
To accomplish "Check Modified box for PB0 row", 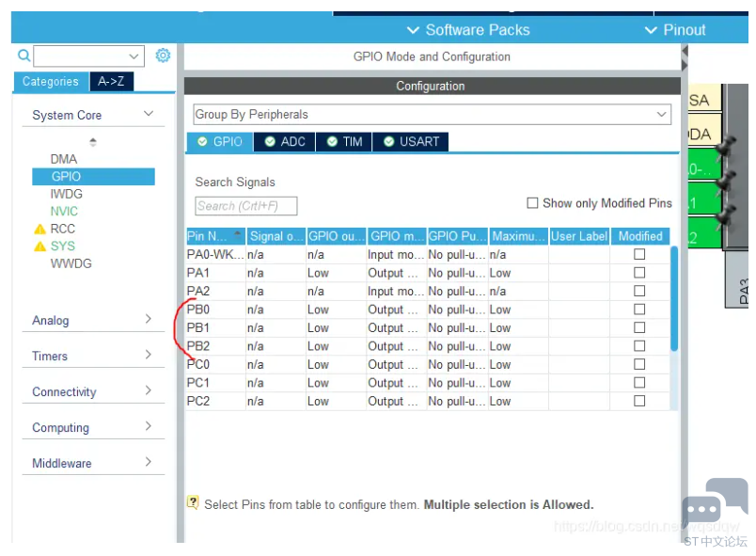I will click(x=639, y=310).
